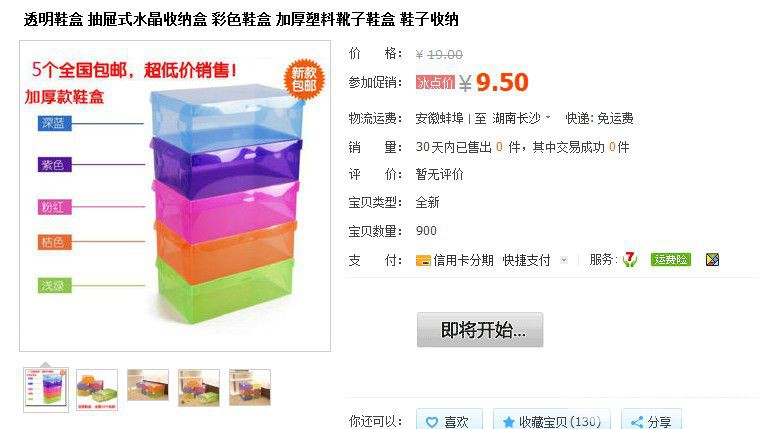Open the 信用卡分期 installment link
This screenshot has width=766, height=429.
click(x=463, y=260)
